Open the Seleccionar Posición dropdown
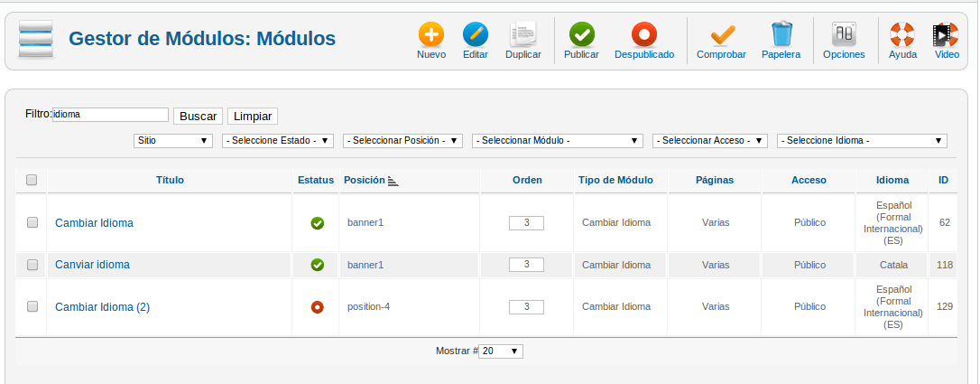Image resolution: width=980 pixels, height=384 pixels. [403, 141]
